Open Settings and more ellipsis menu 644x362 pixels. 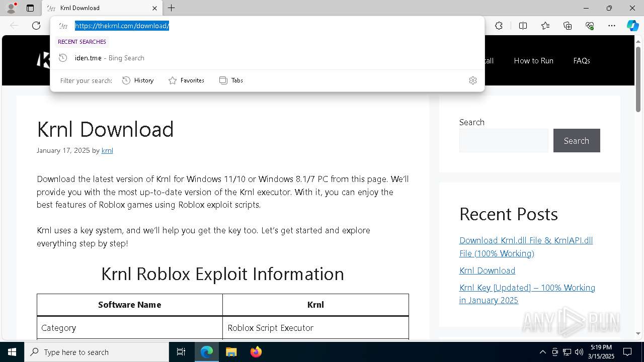(x=612, y=26)
